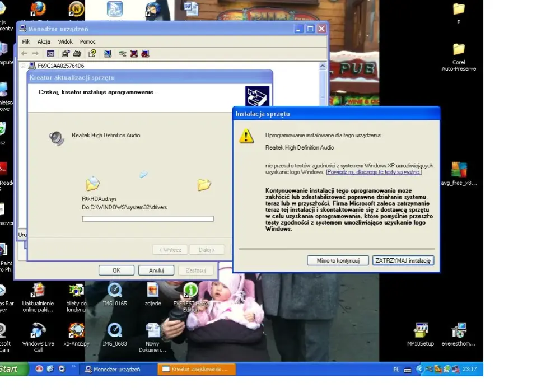The height and width of the screenshot is (392, 560).
Task: Expand hidden tray icons with round arrow
Action: coord(419,369)
